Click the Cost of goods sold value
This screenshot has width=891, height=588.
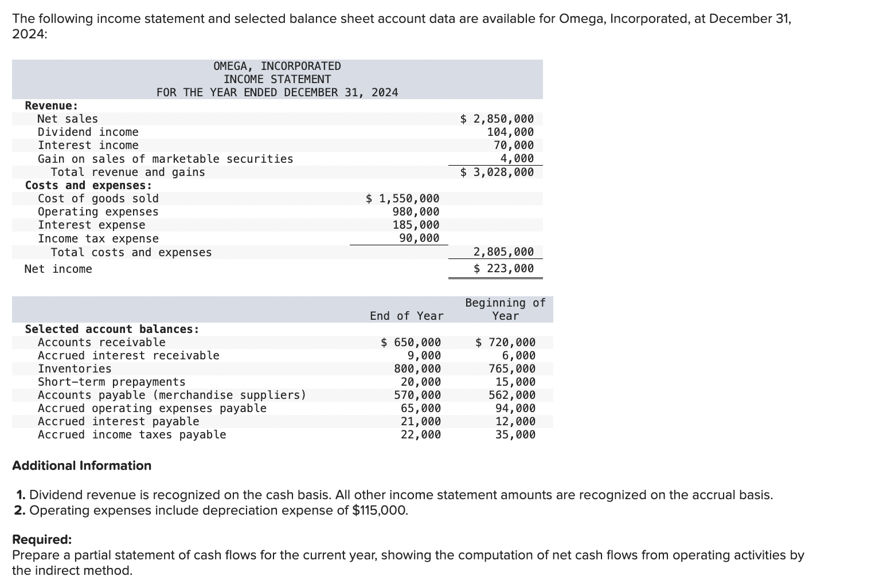(402, 198)
